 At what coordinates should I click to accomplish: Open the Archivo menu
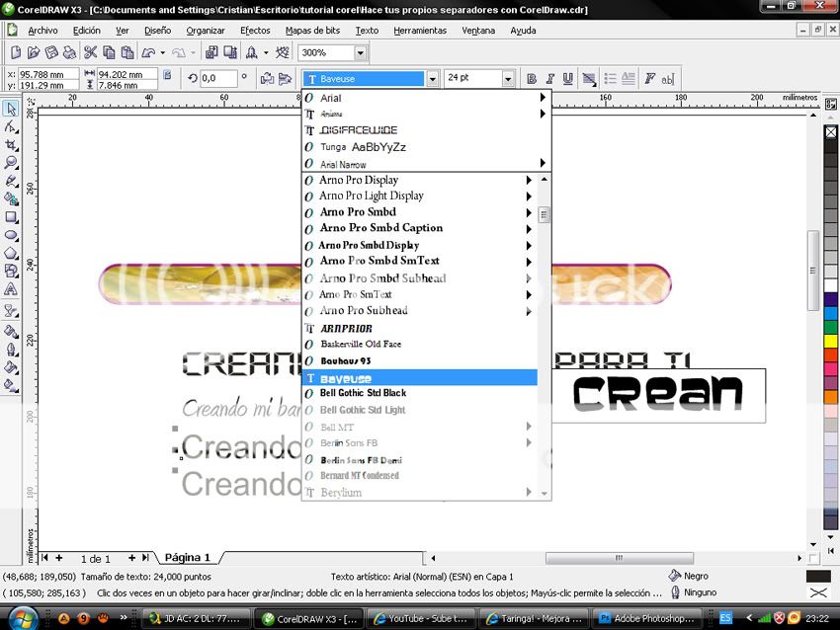point(42,31)
